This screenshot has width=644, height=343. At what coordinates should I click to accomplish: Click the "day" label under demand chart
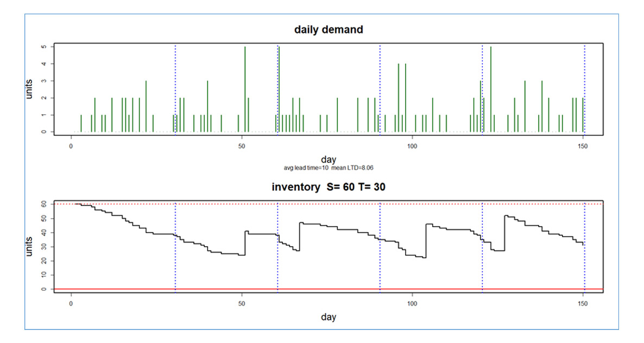[329, 160]
